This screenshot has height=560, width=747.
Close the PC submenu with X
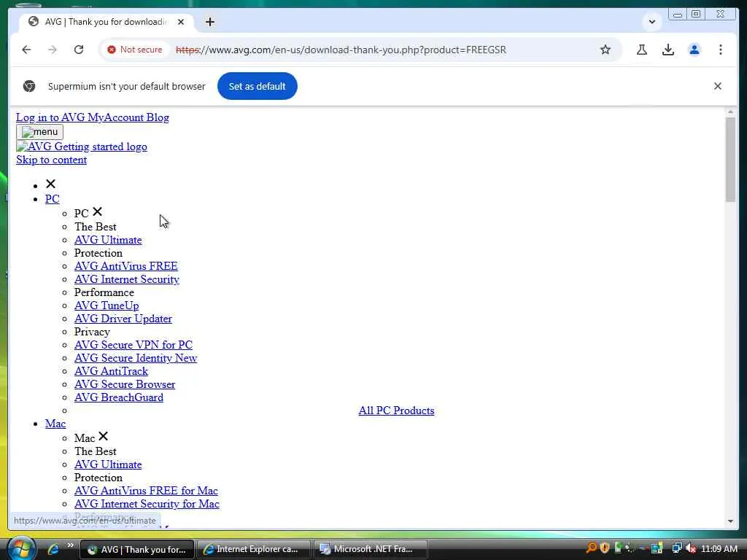(97, 211)
